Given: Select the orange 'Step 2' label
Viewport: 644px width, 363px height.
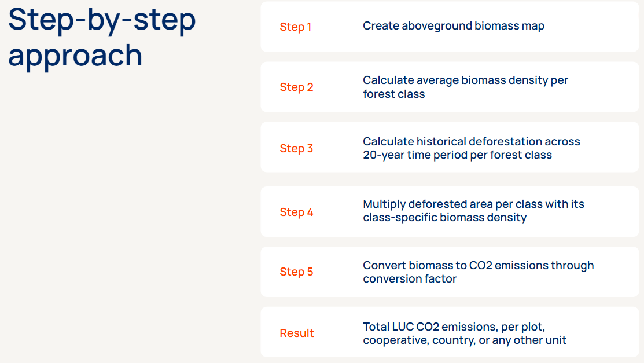Looking at the screenshot, I should pyautogui.click(x=296, y=87).
